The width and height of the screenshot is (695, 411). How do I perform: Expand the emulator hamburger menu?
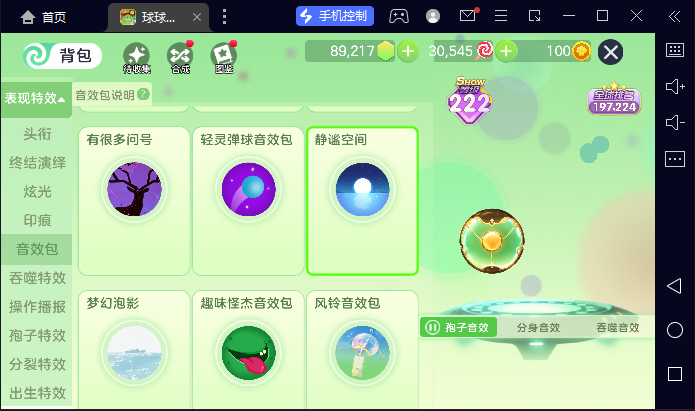(x=501, y=16)
